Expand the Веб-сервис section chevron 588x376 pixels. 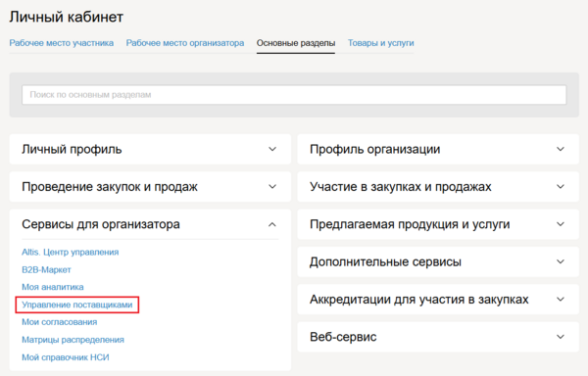561,337
